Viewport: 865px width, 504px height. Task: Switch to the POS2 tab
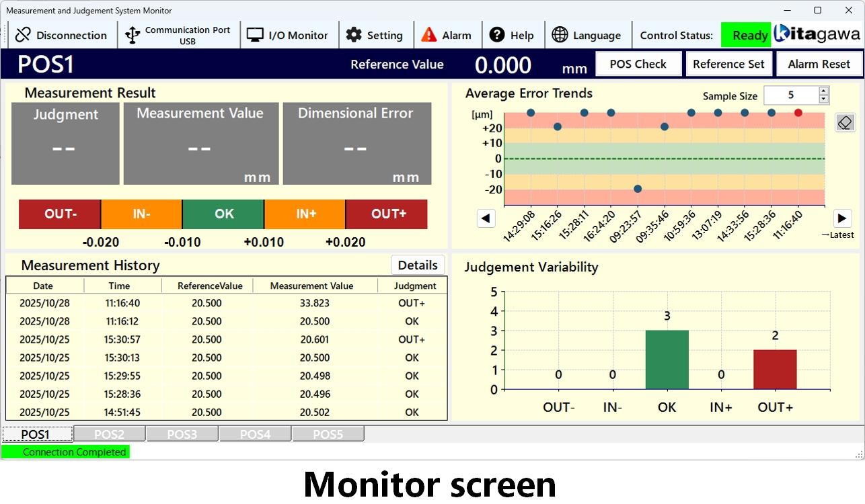pyautogui.click(x=108, y=433)
